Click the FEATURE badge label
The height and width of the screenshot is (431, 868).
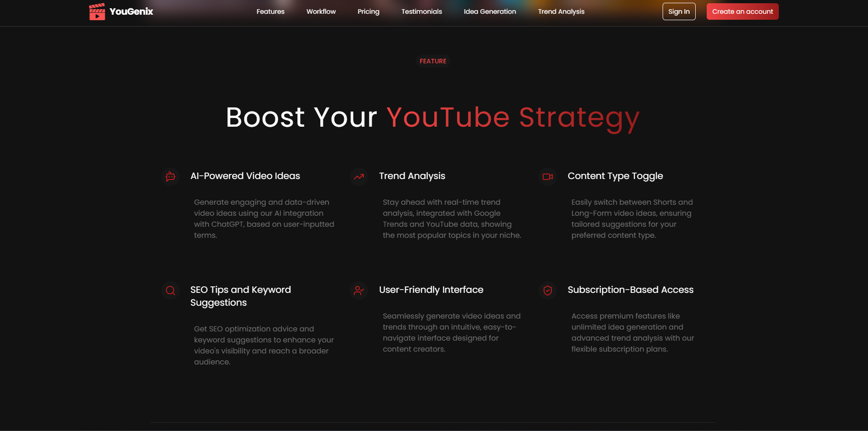(x=433, y=61)
